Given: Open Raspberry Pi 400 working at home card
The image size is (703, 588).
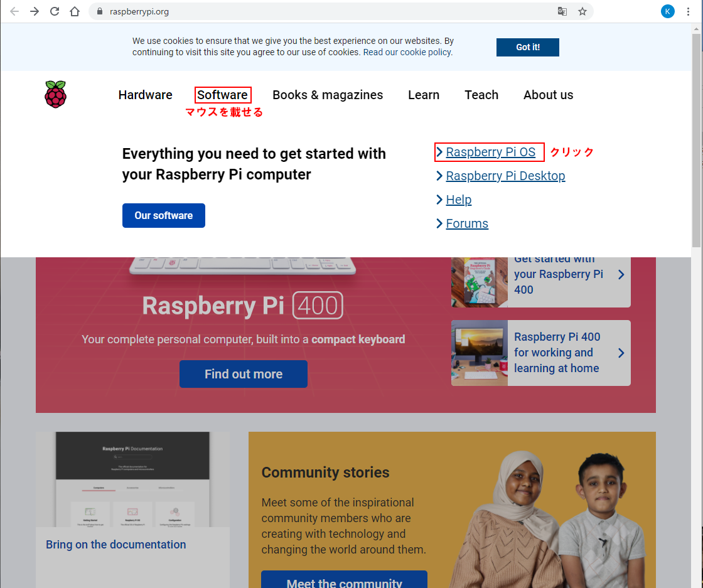Looking at the screenshot, I should tap(540, 353).
